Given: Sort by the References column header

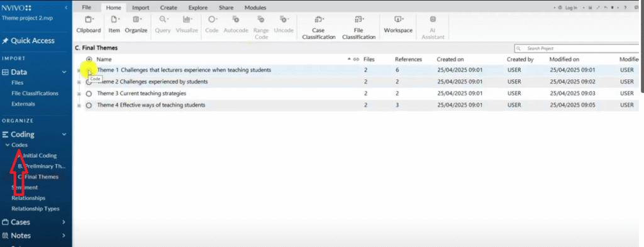Looking at the screenshot, I should click(408, 60).
